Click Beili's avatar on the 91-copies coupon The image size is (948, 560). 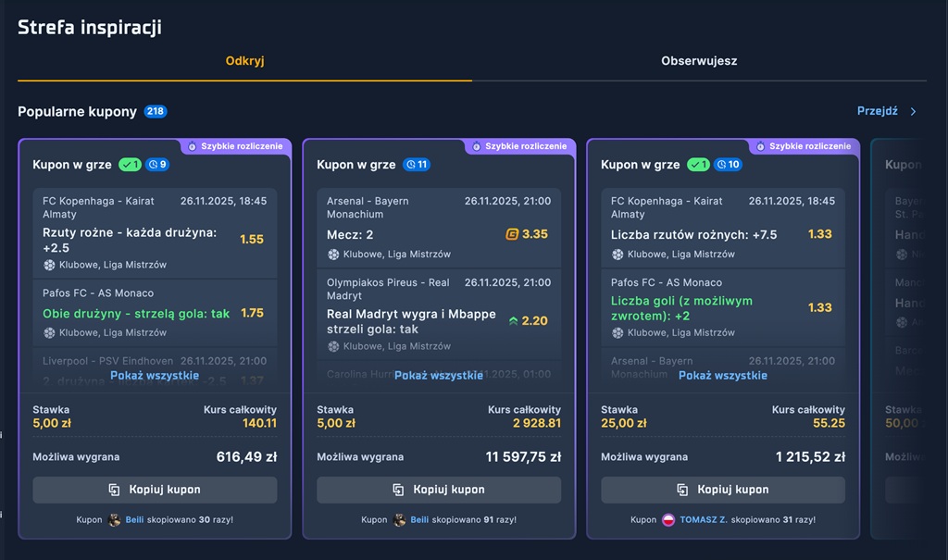coord(400,520)
